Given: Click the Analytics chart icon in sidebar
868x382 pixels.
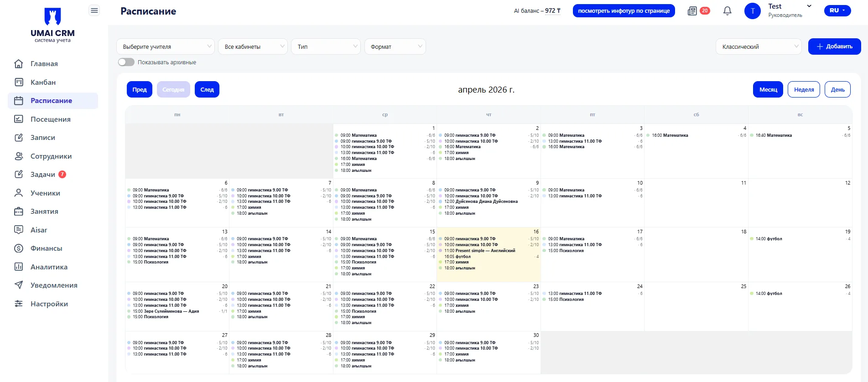Looking at the screenshot, I should [x=19, y=267].
